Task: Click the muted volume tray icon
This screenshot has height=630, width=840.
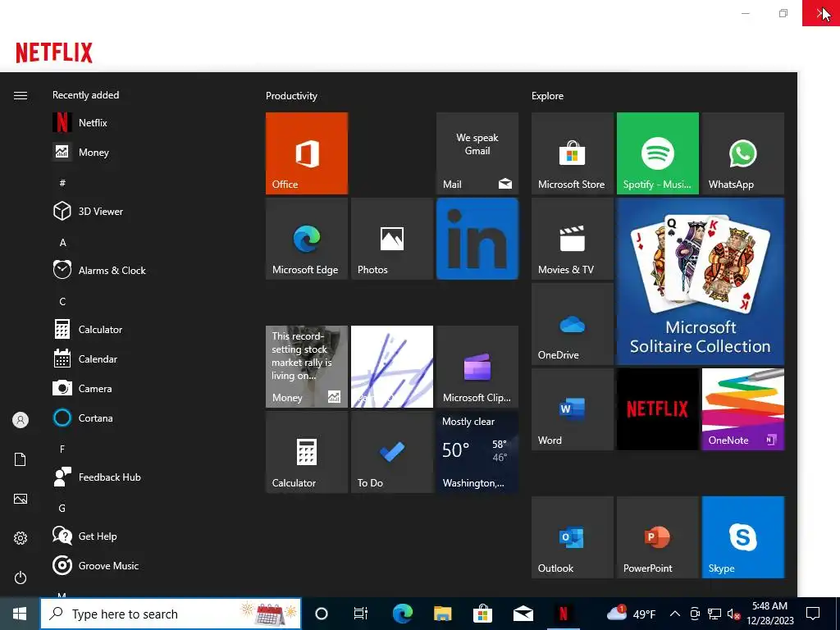Action: click(x=733, y=614)
